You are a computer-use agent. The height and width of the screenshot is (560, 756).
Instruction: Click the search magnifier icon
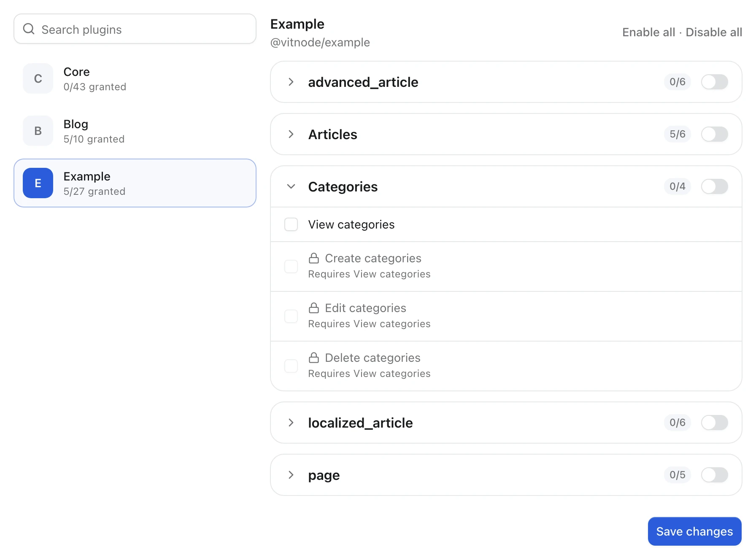tap(29, 29)
